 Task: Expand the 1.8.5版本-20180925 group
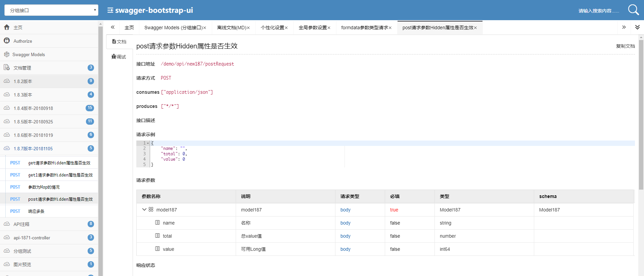pyautogui.click(x=49, y=122)
